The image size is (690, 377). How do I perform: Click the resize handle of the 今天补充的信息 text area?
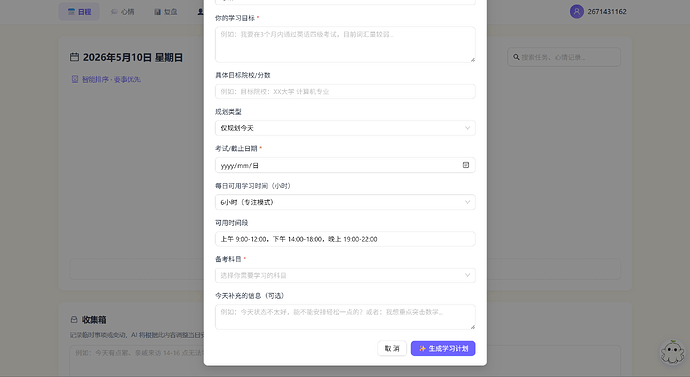(473, 326)
